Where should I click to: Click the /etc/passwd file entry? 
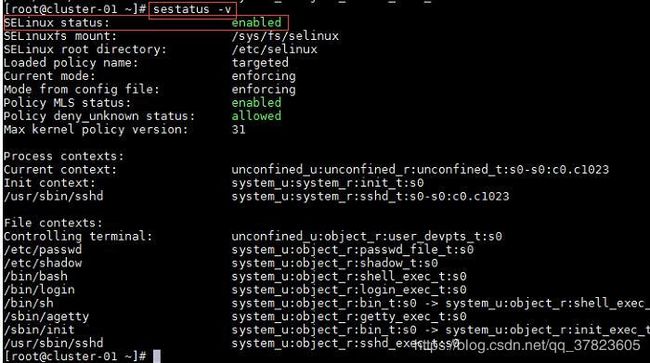point(43,249)
